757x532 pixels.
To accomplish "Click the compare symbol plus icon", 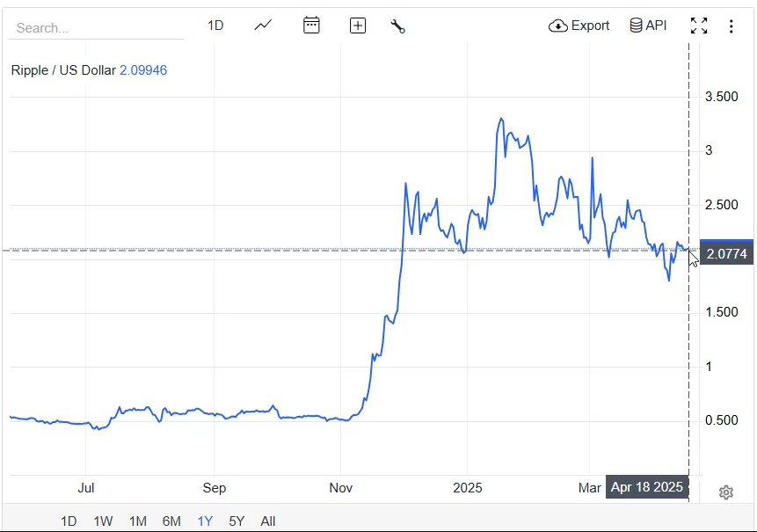I will (x=357, y=26).
